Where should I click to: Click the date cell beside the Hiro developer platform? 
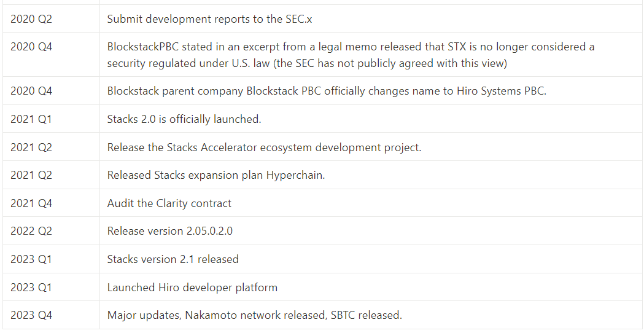point(31,288)
